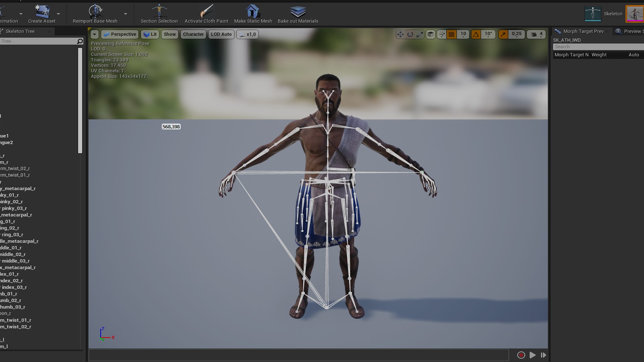This screenshot has height=362, width=644.
Task: Open the Character viewport menu
Action: pyautogui.click(x=193, y=34)
